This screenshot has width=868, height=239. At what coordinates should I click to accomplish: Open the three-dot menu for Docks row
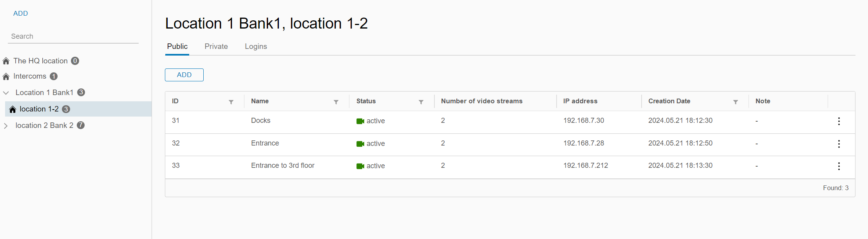[x=839, y=121]
